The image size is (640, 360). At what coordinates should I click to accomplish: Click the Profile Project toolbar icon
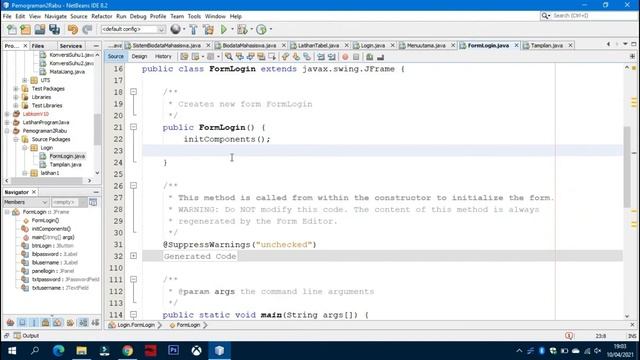[261, 29]
